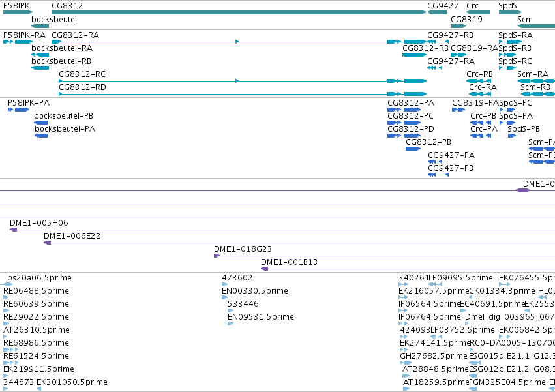Select the SpdS-PA protein label
The height and width of the screenshot is (392, 555).
[x=516, y=116]
